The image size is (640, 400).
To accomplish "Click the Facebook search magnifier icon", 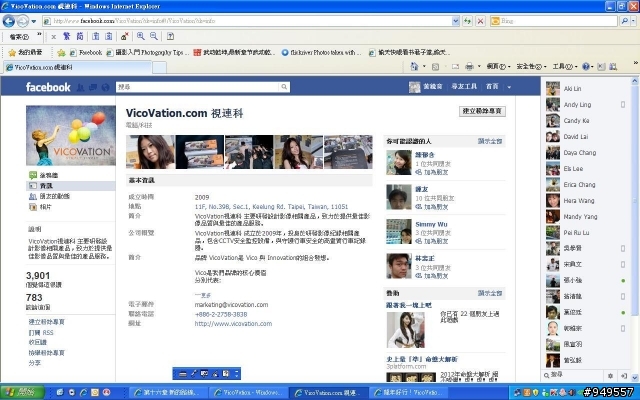I will [x=284, y=87].
